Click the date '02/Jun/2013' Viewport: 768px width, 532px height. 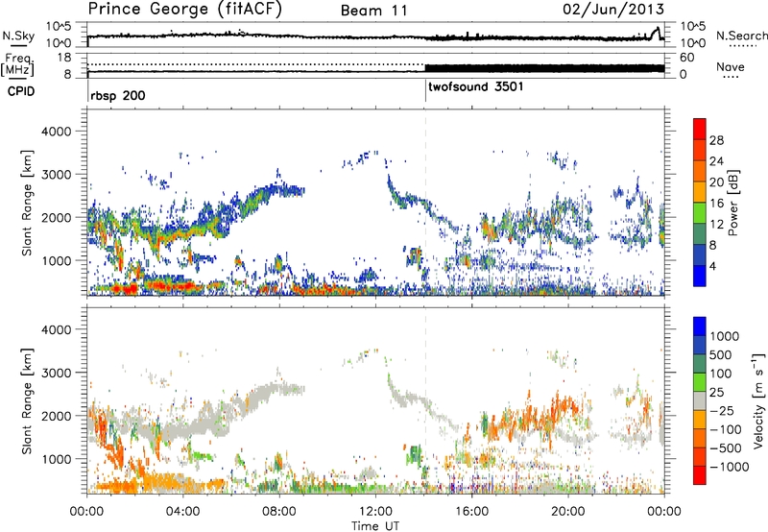point(613,10)
